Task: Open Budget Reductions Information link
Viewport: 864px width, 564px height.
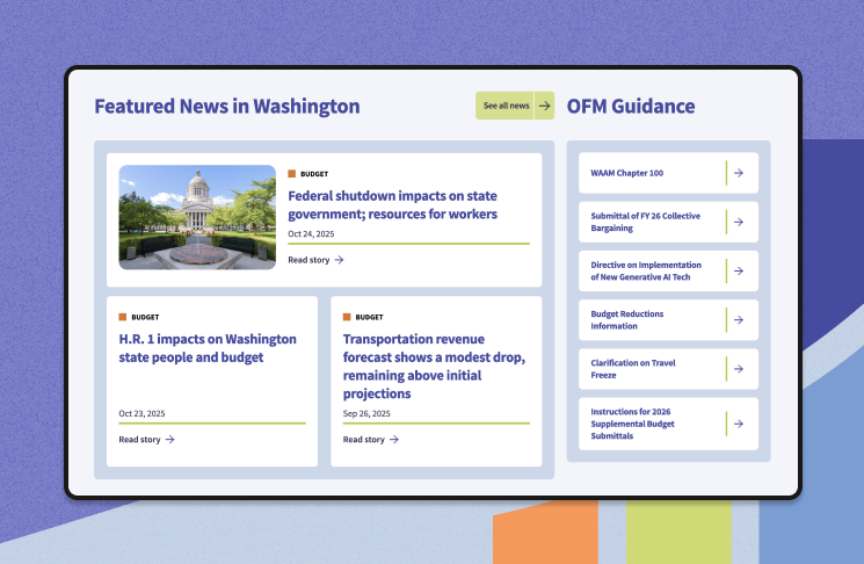Action: coord(627,320)
